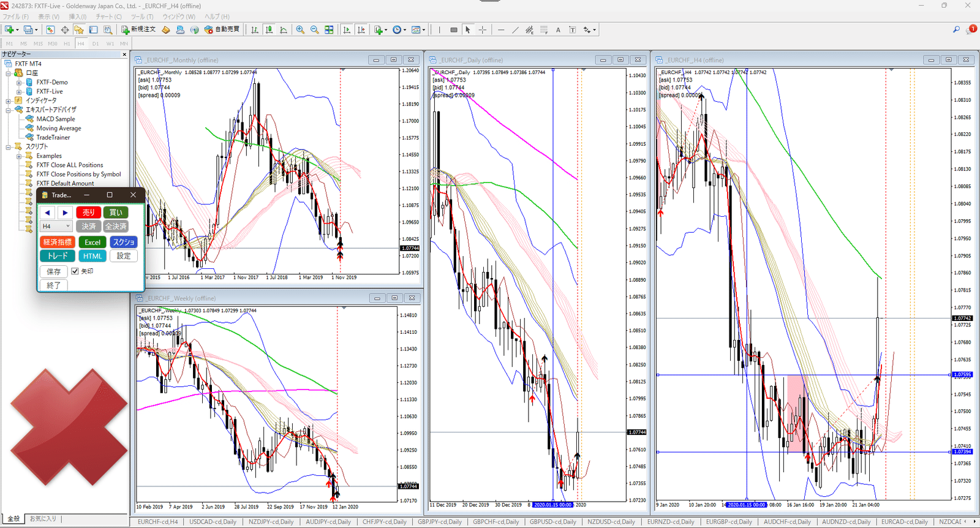
Task: Zoom out chart magnifier icon
Action: point(314,29)
